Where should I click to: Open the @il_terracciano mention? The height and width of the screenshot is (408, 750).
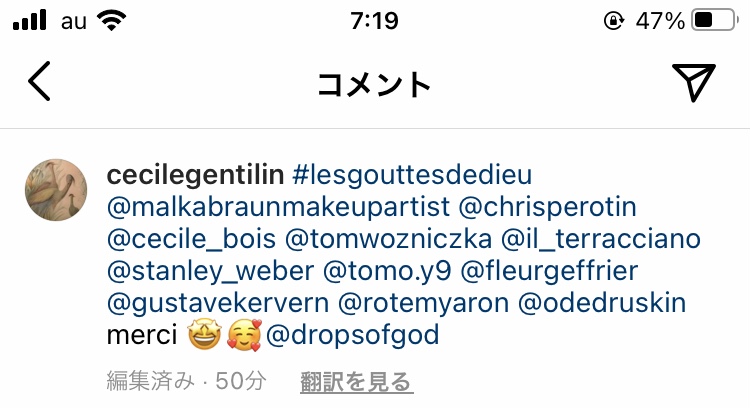pyautogui.click(x=601, y=239)
